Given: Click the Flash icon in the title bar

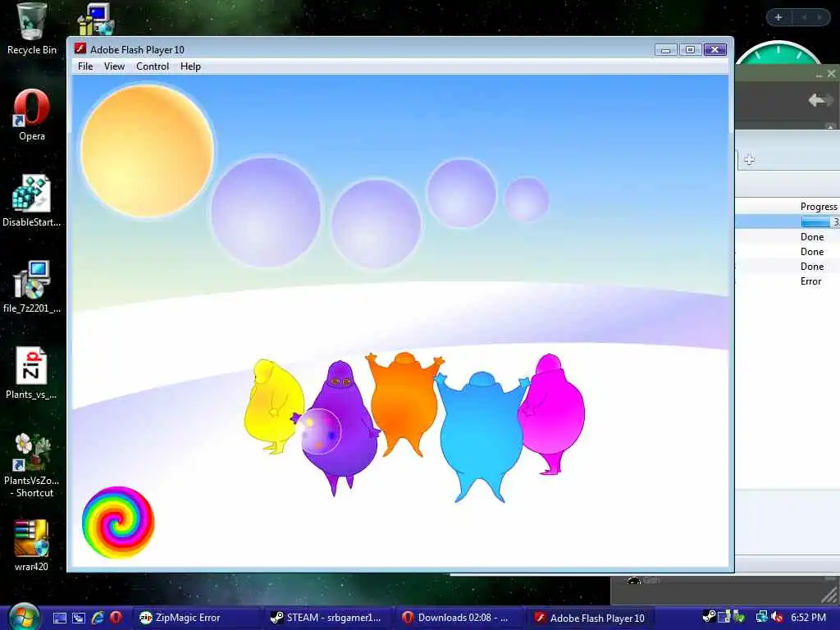Looking at the screenshot, I should [80, 49].
